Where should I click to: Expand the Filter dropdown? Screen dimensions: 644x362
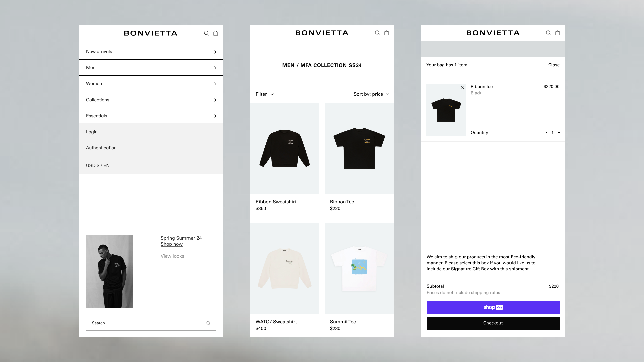click(265, 94)
